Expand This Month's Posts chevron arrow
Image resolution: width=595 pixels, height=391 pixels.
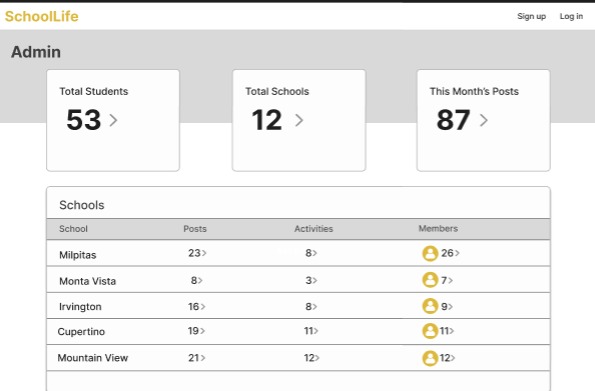coord(483,120)
